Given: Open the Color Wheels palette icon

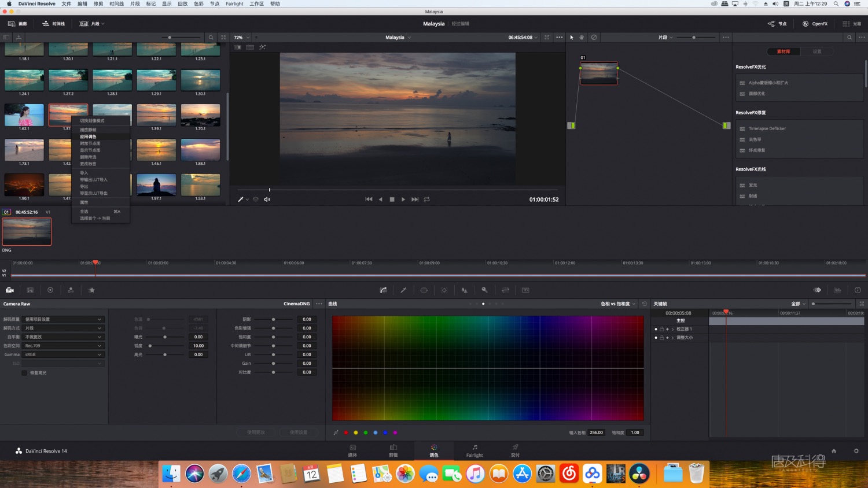Looking at the screenshot, I should pos(50,290).
